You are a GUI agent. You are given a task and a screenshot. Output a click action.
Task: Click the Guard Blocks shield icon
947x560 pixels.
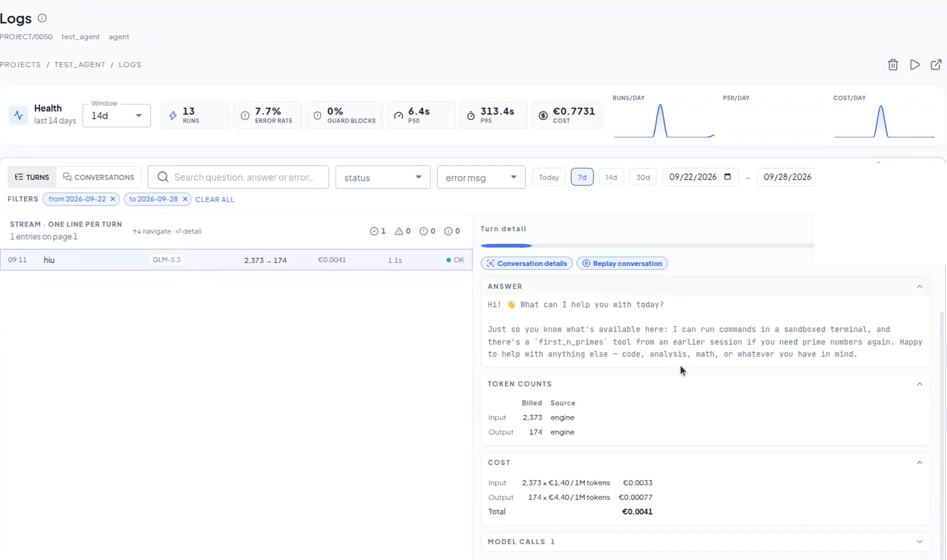[317, 116]
